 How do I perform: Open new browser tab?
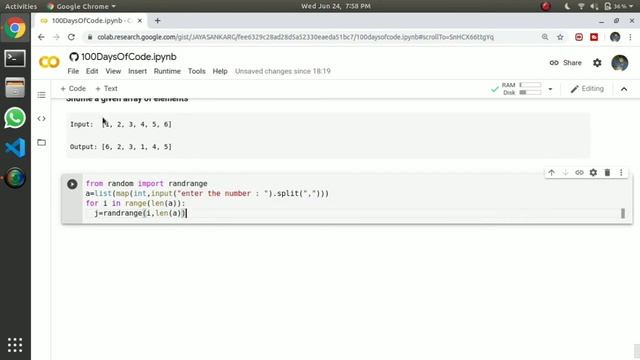click(158, 20)
